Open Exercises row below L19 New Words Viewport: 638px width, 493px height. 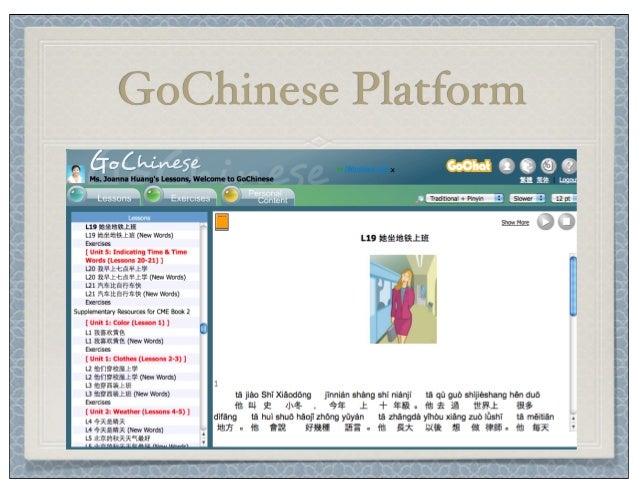click(98, 244)
